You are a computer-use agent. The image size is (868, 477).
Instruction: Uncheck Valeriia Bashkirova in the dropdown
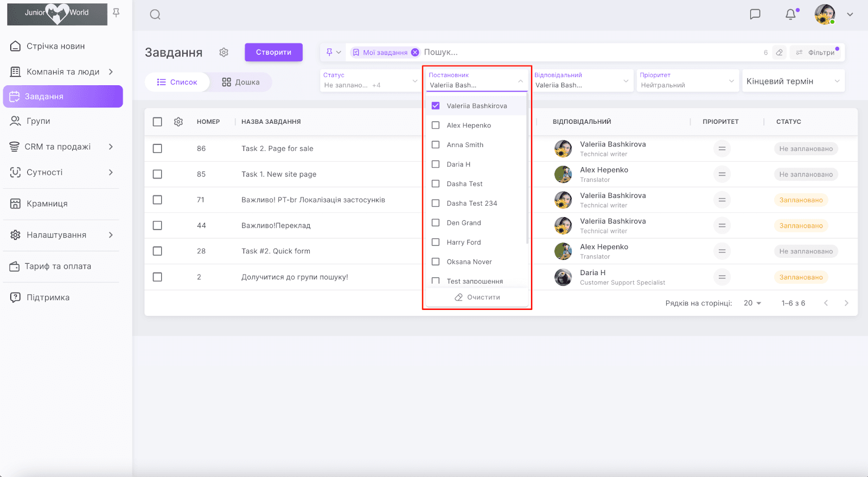(436, 106)
